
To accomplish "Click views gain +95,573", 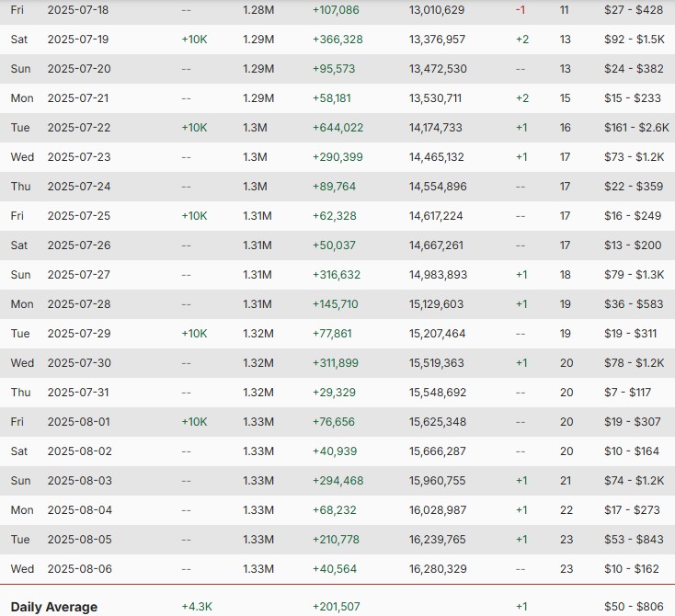I will click(x=334, y=68).
